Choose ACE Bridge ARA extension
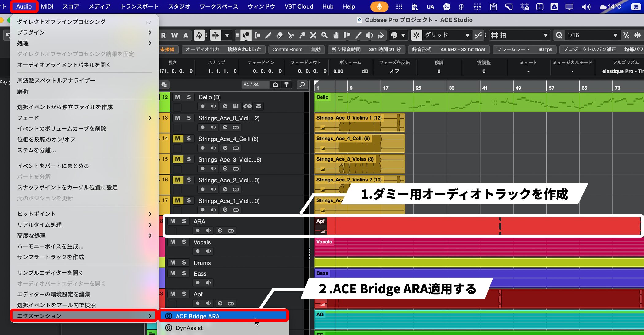 [x=223, y=316]
